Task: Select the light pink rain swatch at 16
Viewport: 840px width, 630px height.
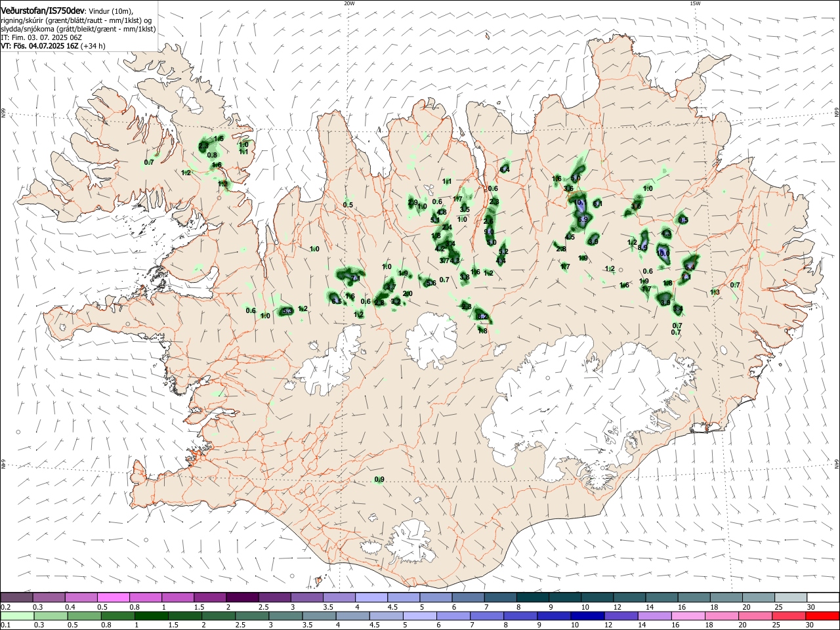Action: (x=688, y=616)
